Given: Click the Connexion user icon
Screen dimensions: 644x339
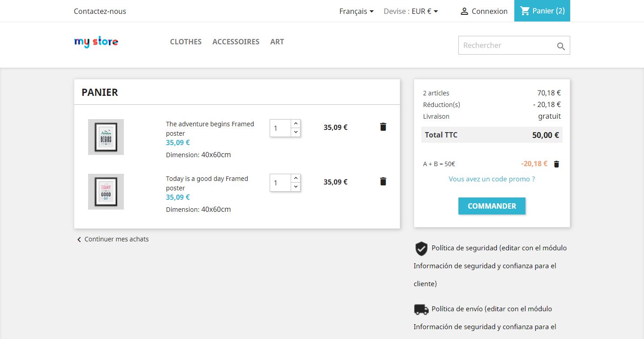Looking at the screenshot, I should pyautogui.click(x=464, y=11).
